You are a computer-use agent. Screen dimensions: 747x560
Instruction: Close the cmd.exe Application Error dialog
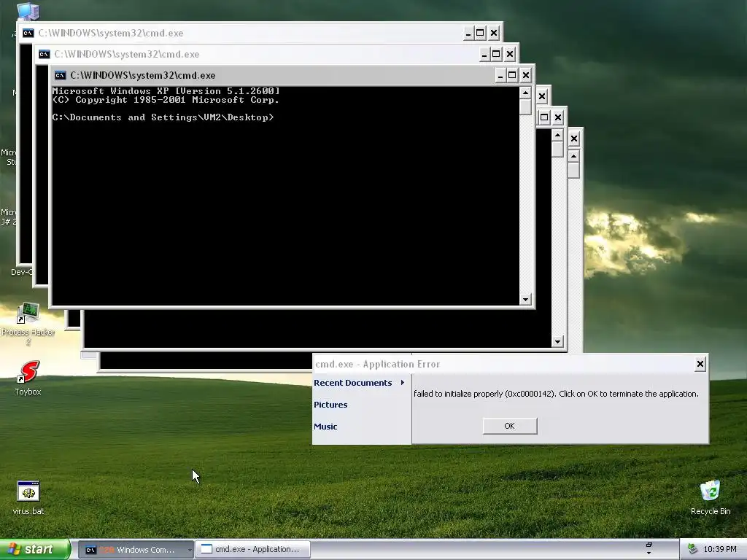700,365
